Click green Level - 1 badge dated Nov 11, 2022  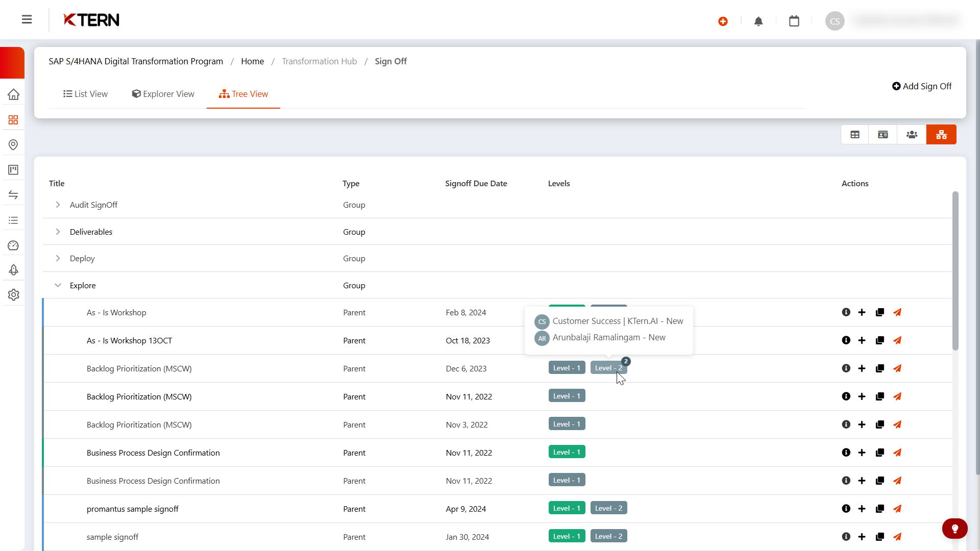567,452
